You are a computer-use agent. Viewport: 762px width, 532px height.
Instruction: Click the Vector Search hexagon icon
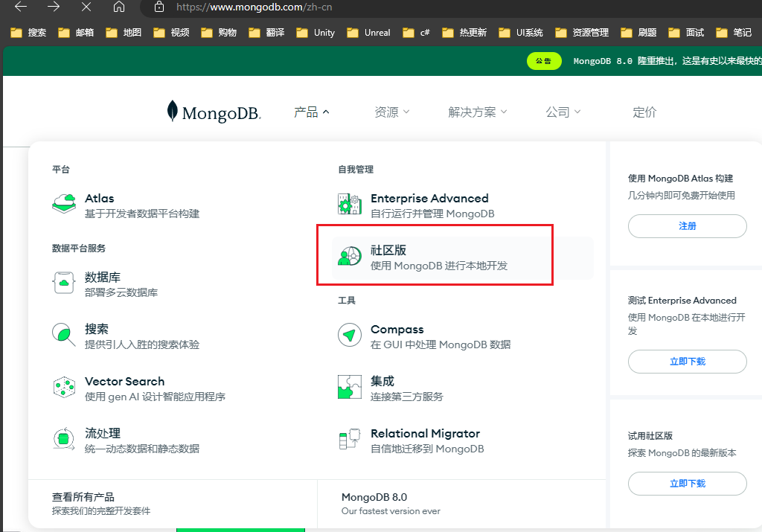pyautogui.click(x=64, y=388)
